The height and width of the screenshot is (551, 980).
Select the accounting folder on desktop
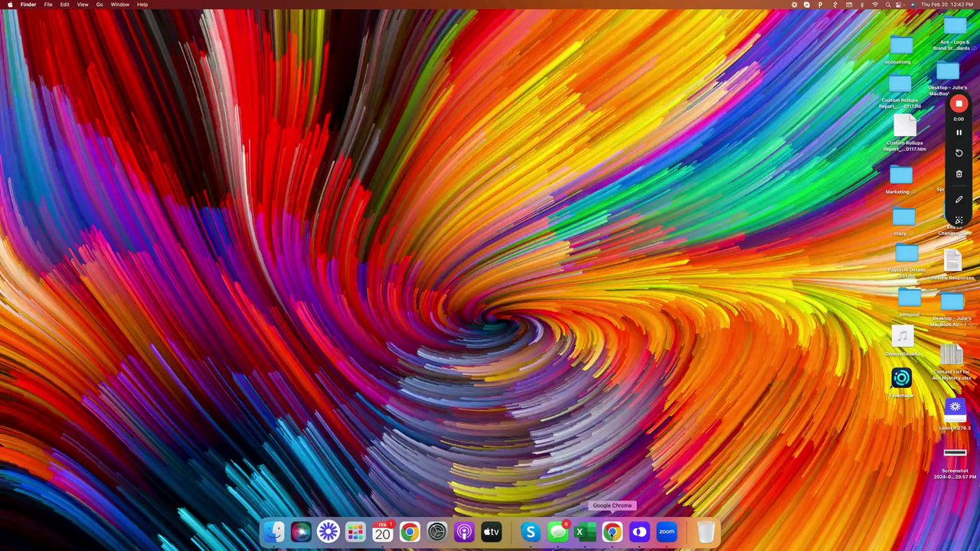901,46
